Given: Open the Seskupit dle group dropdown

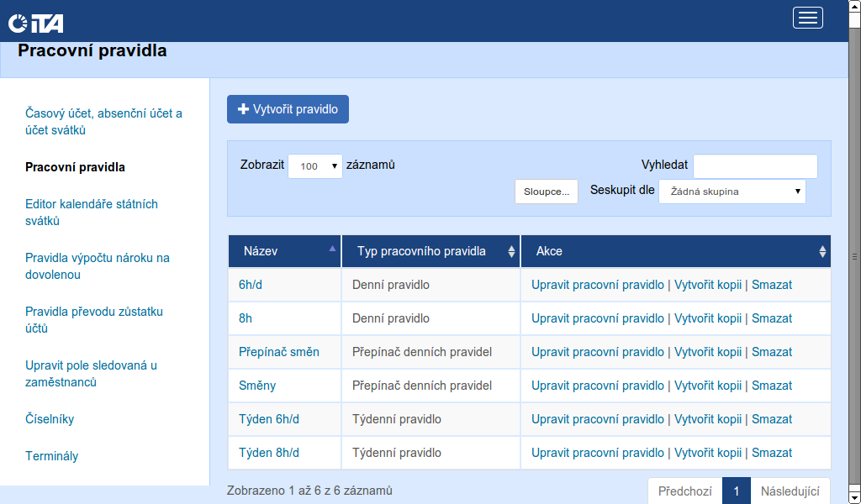Looking at the screenshot, I should coord(732,192).
